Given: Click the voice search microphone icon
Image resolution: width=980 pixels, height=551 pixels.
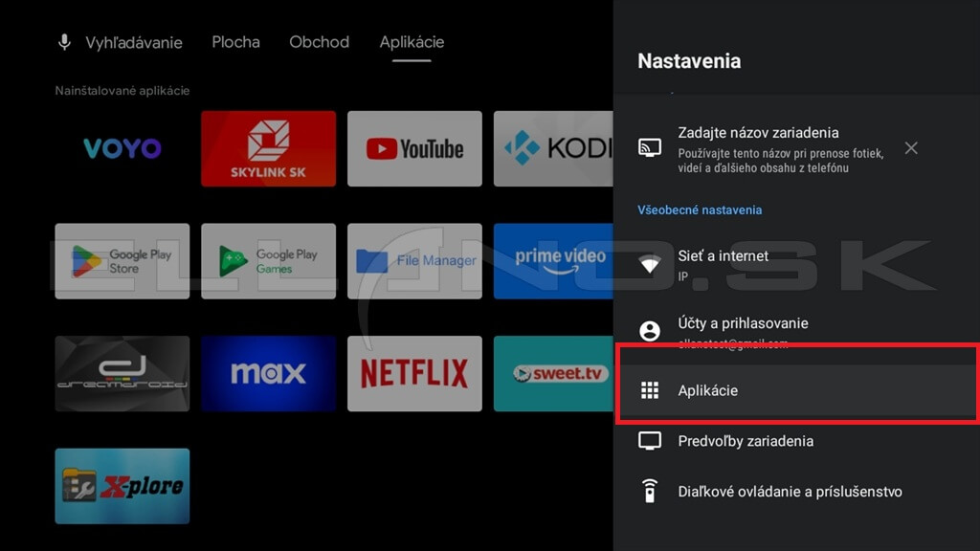Looking at the screenshot, I should click(64, 42).
